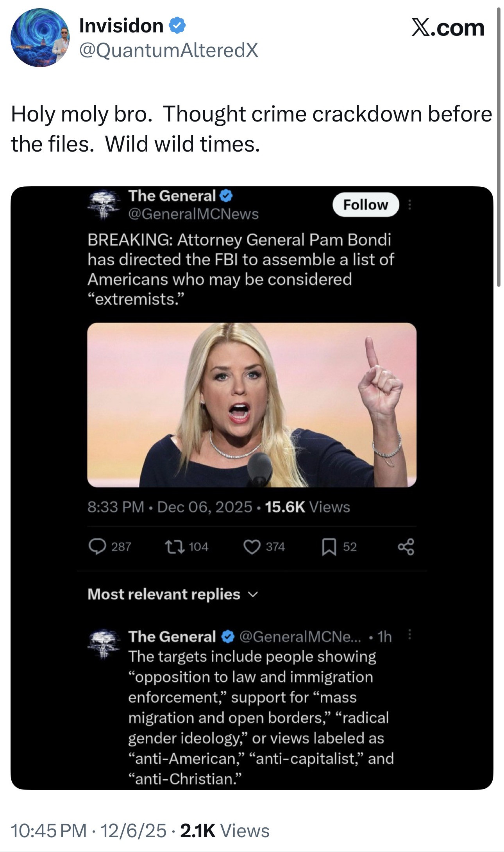Click the X.com logo text
The image size is (504, 852).
pos(448,28)
